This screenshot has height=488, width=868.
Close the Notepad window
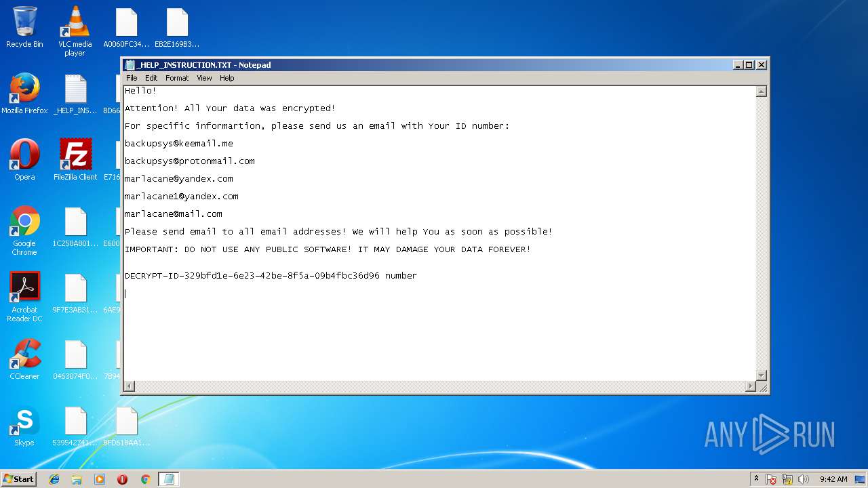[762, 65]
